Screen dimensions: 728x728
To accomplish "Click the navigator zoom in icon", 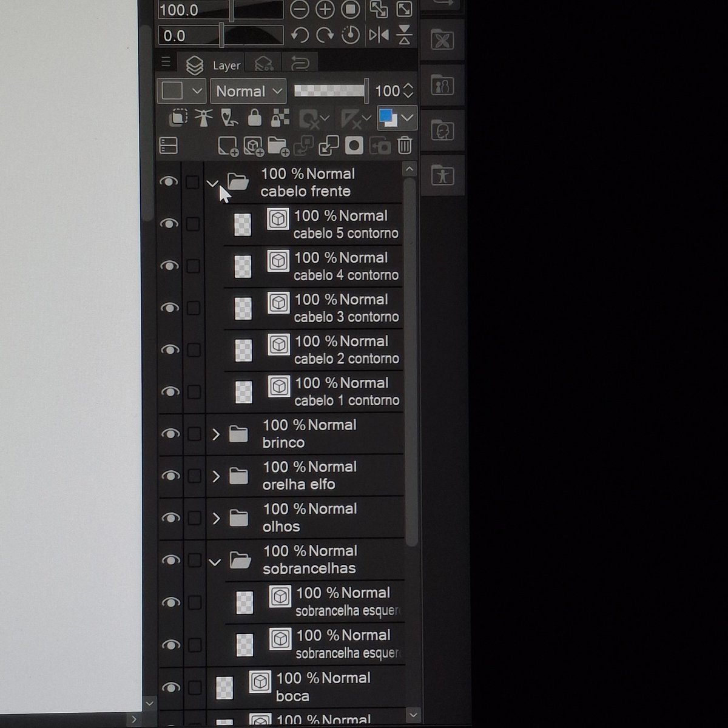I will (325, 9).
